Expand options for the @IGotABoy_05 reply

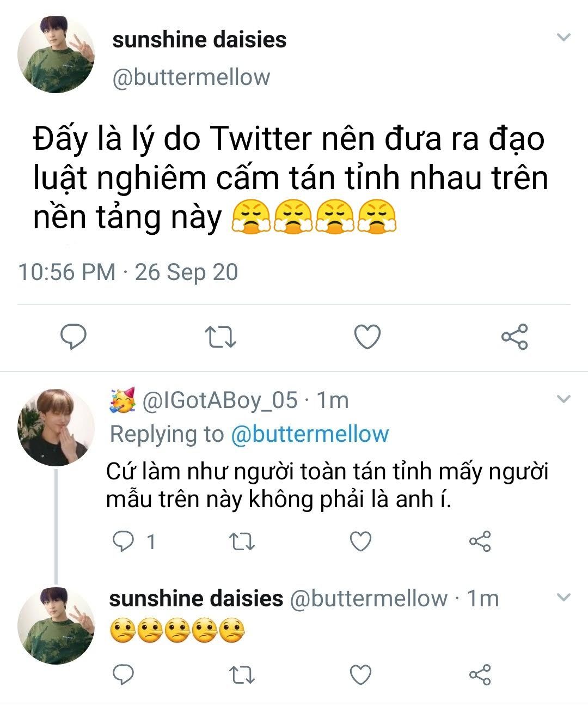564,399
